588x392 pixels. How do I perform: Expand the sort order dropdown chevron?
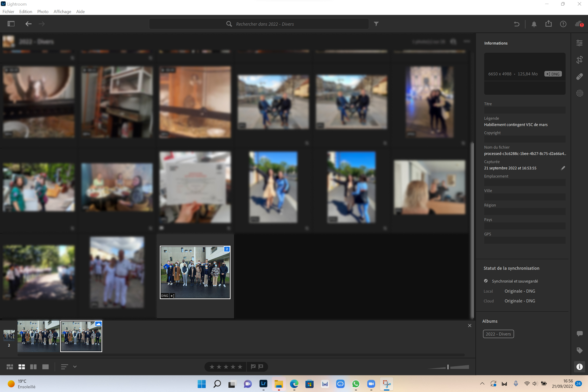(x=75, y=367)
